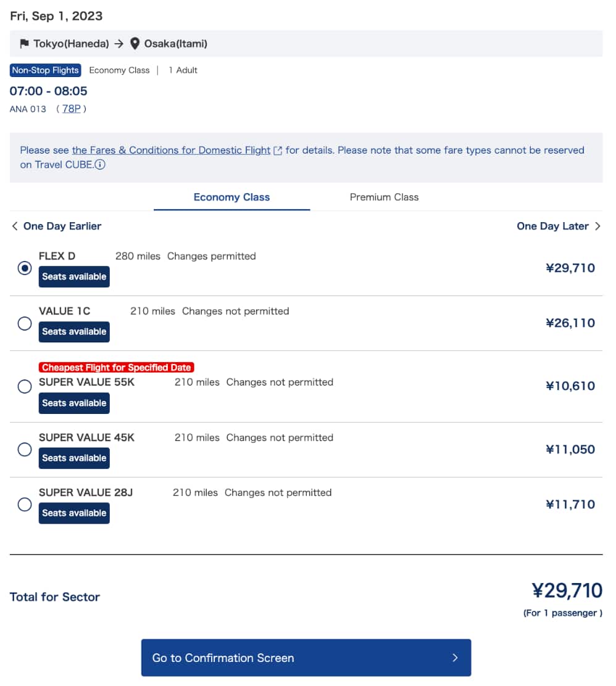Open the Premium Class tab

coord(384,197)
